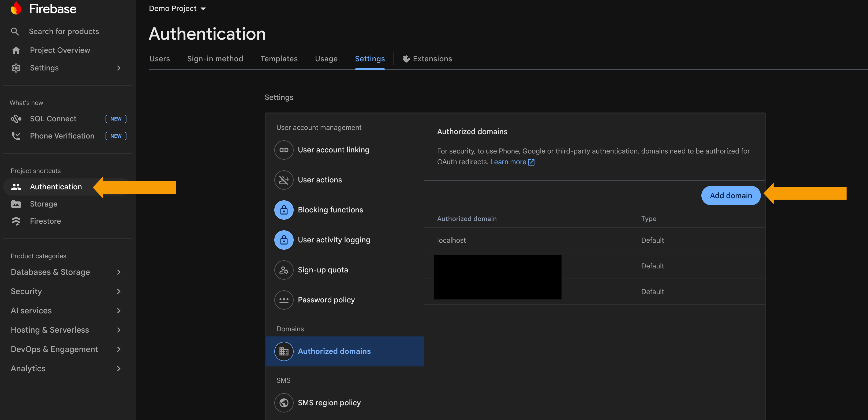Click the external link icon beside Learn more
Viewport: 868px width, 420px height.
(x=531, y=162)
